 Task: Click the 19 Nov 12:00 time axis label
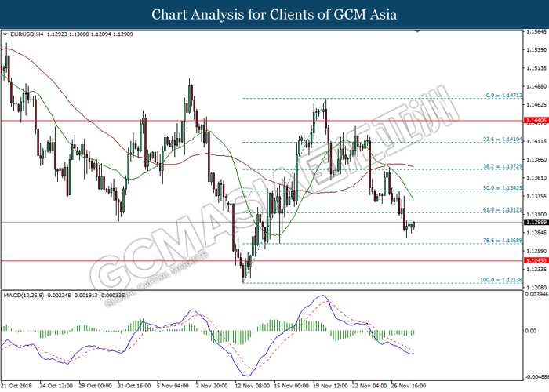click(331, 386)
